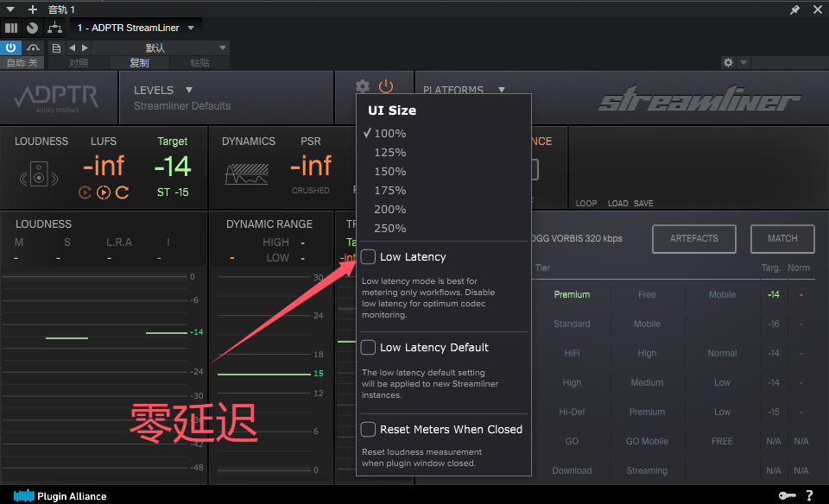The width and height of the screenshot is (829, 504).
Task: Open the 默认 preset dropdown
Action: (161, 48)
